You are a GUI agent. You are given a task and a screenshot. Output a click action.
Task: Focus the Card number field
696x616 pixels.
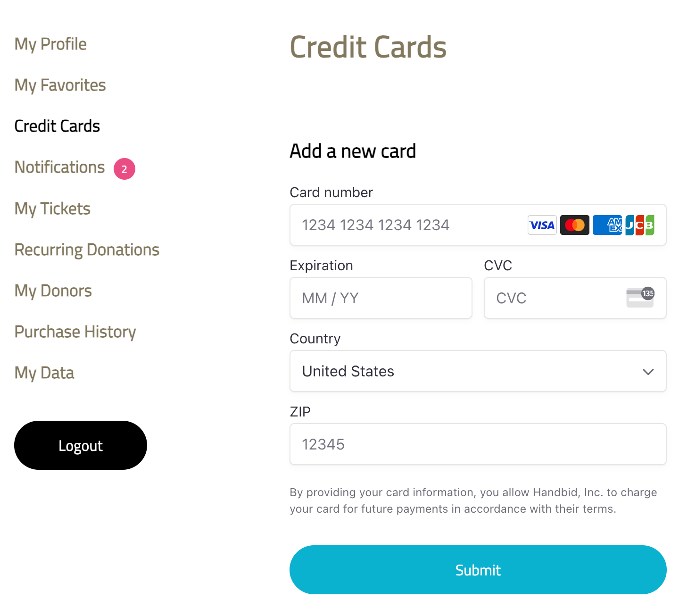pos(478,225)
